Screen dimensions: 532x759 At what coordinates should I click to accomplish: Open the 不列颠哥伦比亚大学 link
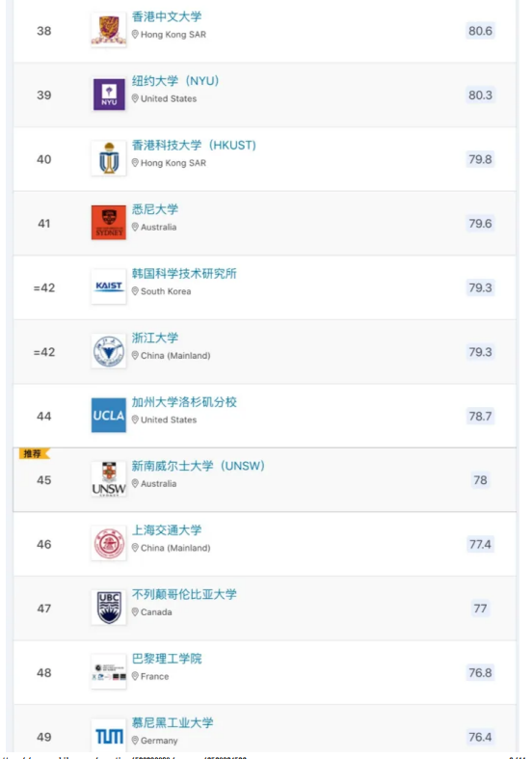(x=184, y=594)
